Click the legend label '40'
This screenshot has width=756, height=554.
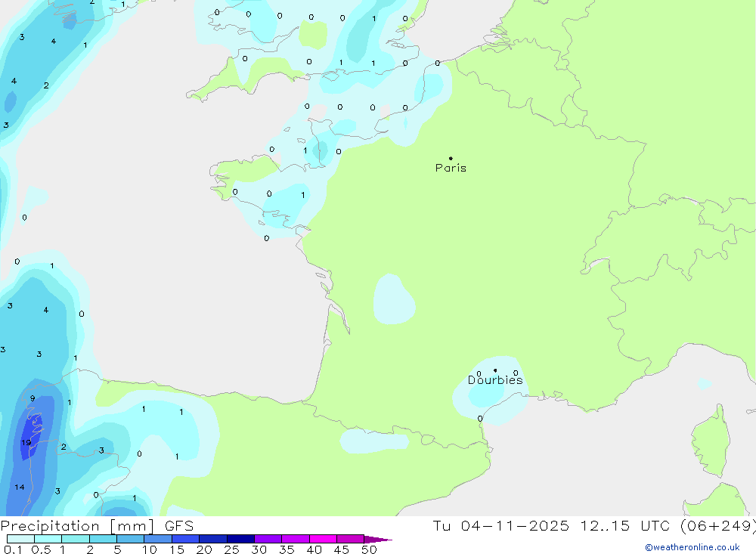(314, 549)
